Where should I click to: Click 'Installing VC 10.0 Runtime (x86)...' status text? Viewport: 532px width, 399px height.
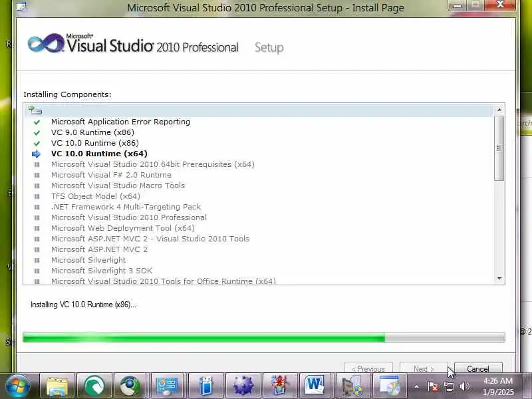pos(83,305)
